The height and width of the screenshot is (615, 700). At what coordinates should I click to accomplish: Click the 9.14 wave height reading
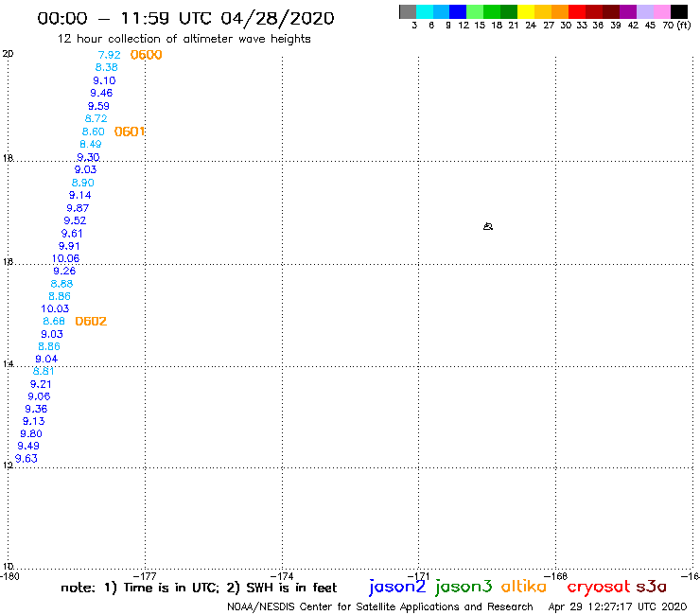click(x=79, y=195)
